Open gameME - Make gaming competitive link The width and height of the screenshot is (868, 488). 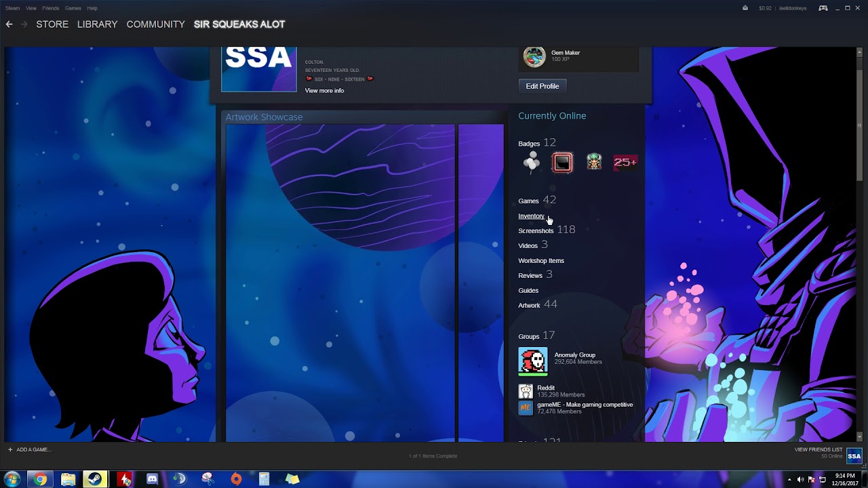pyautogui.click(x=585, y=405)
